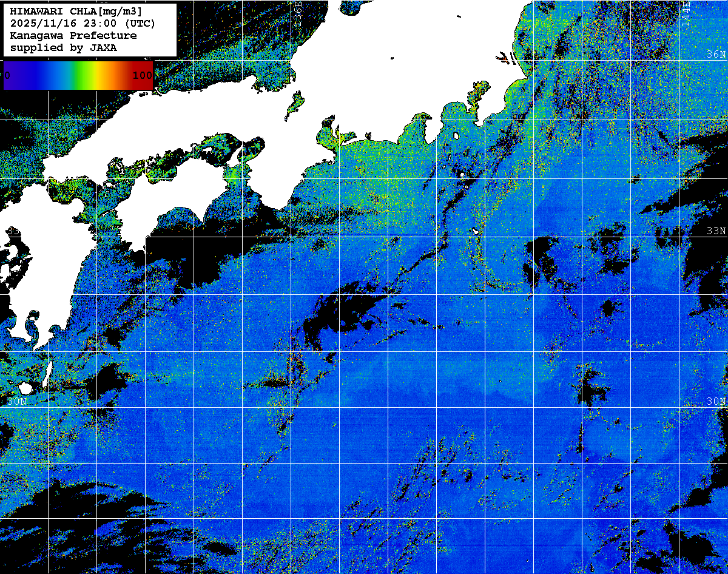Click the small white island just left of right 33N label's gridline
Viewport: 728px width, 574px height.
(475, 231)
